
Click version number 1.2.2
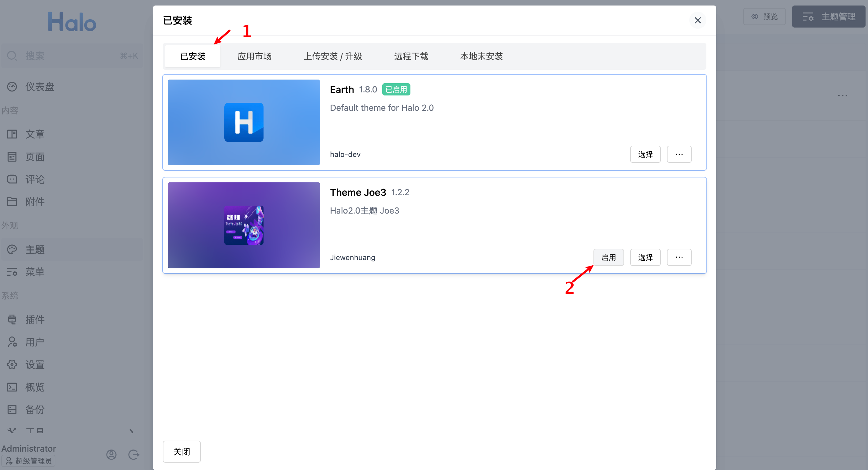(x=400, y=192)
